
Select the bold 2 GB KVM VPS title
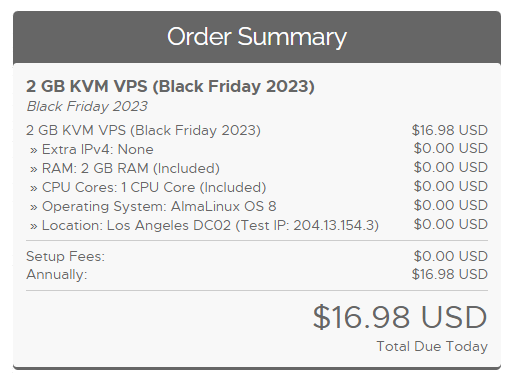tap(170, 86)
